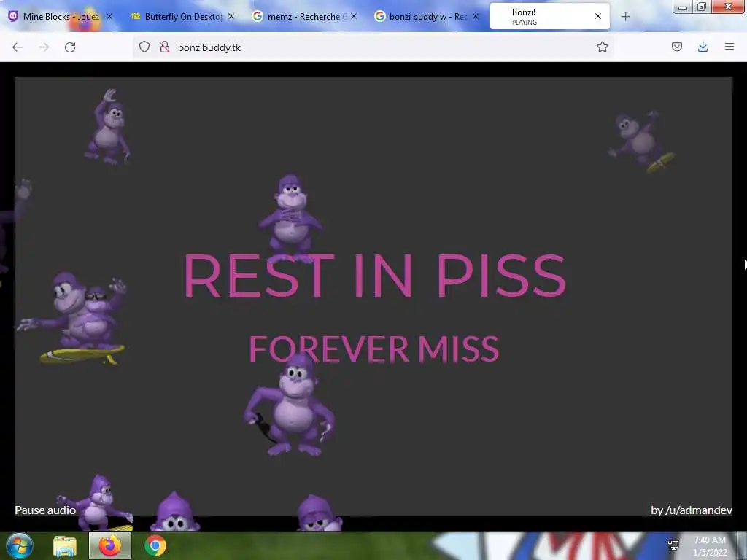Click the FOREVER MISS text

tap(374, 349)
